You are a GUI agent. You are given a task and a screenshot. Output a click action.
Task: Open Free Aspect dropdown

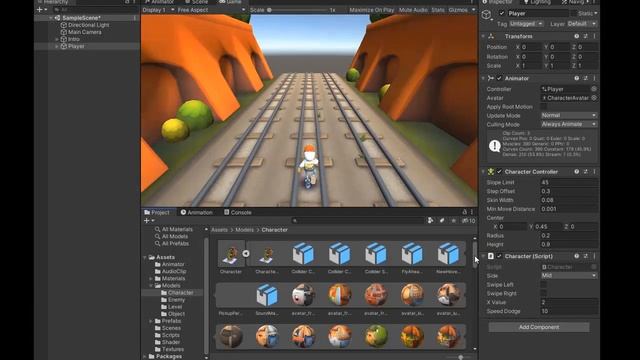(211, 10)
